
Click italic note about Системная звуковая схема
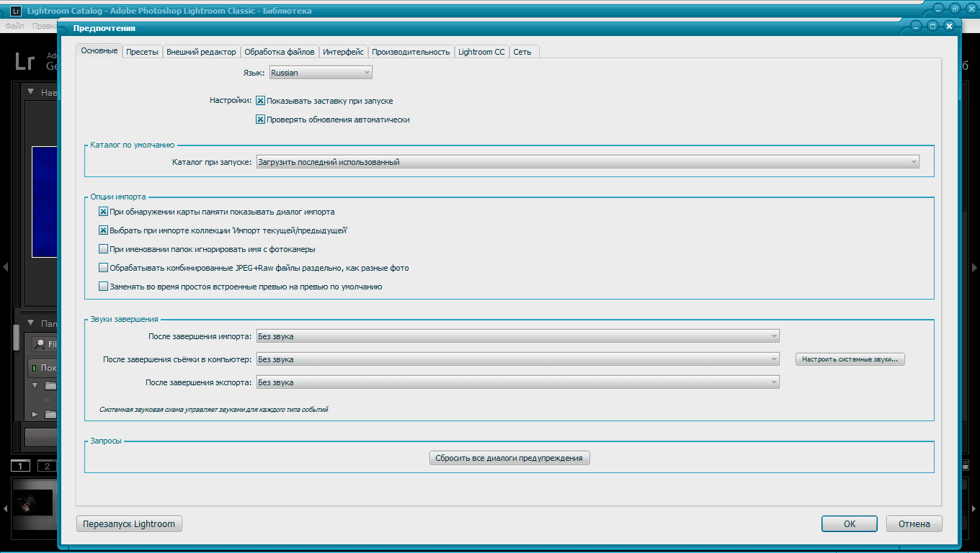coord(214,410)
